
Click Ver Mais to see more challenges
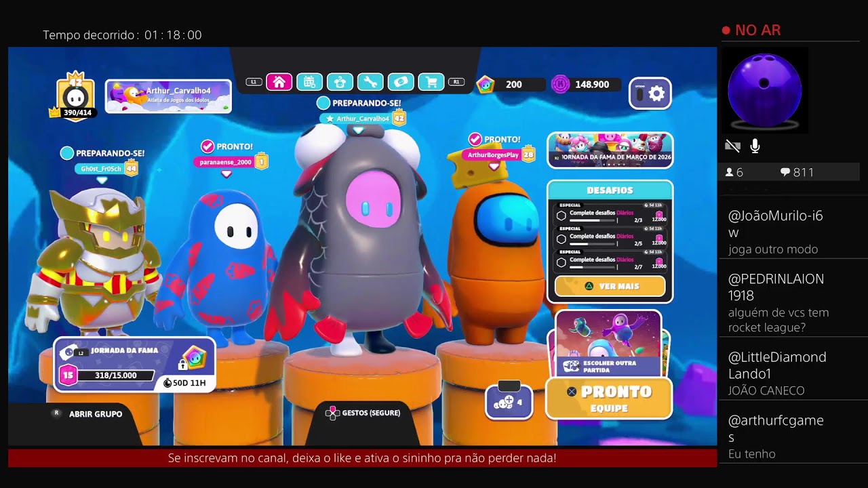click(x=610, y=286)
